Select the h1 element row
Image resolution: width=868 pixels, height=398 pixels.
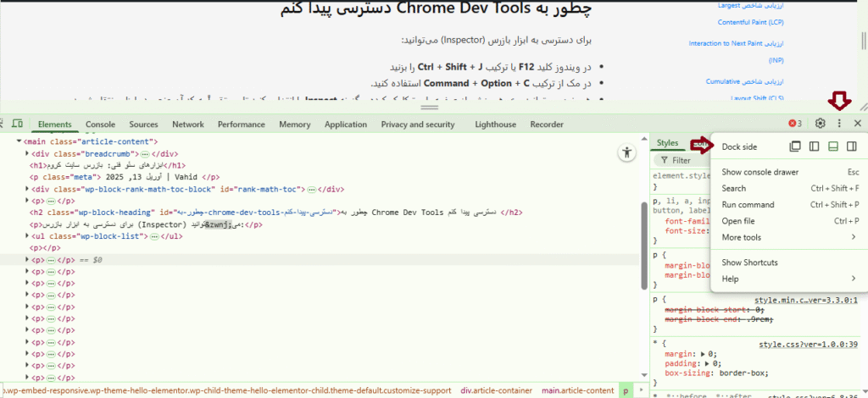pos(107,165)
